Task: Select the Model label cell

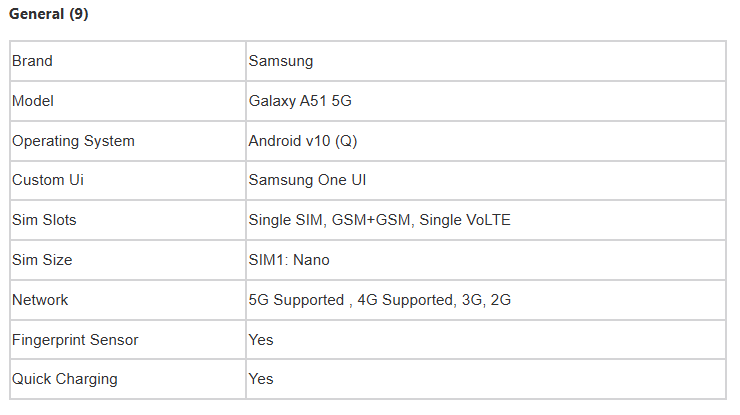Action: coord(33,101)
